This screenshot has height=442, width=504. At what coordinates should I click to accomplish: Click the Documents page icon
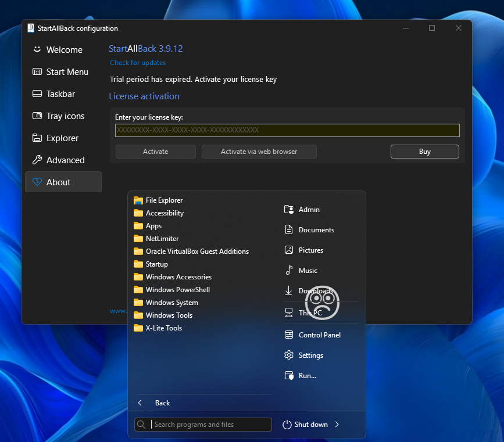[x=289, y=229]
